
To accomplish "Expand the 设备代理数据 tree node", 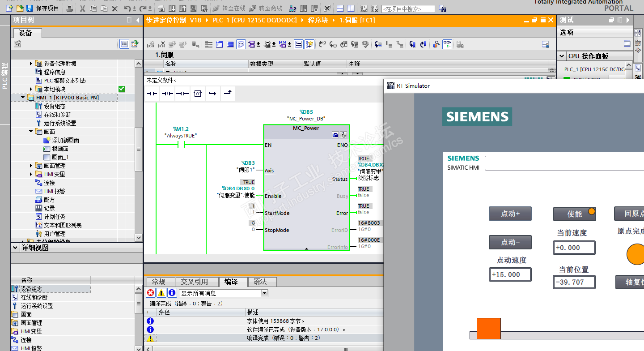I will 31,64.
